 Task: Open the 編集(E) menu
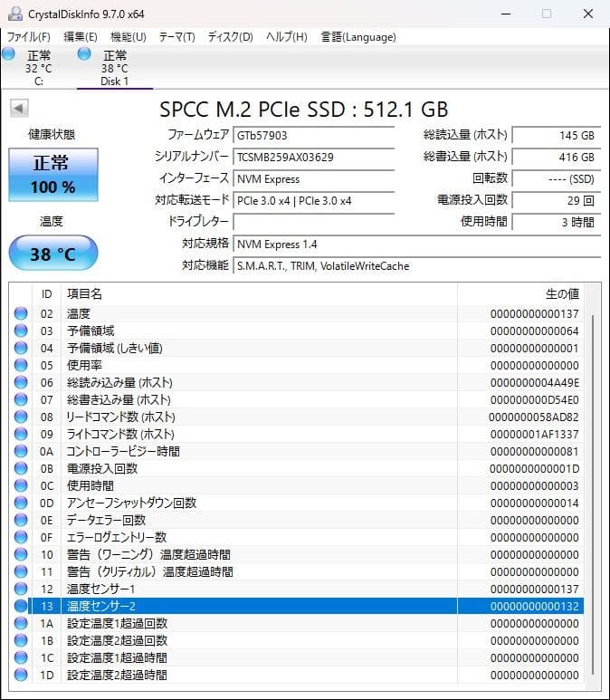pos(81,37)
